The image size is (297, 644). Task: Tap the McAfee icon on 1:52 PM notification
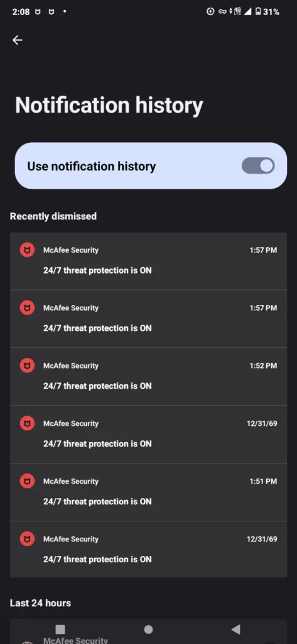click(27, 365)
